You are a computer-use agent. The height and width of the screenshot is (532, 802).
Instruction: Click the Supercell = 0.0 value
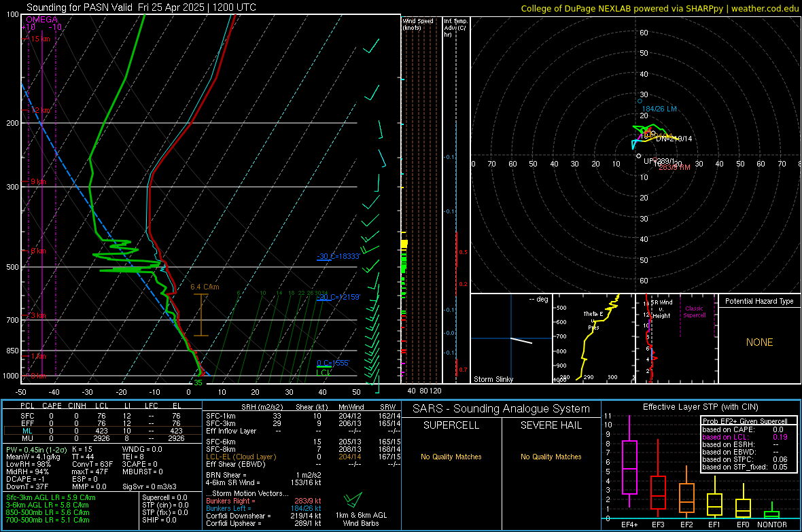click(x=164, y=497)
